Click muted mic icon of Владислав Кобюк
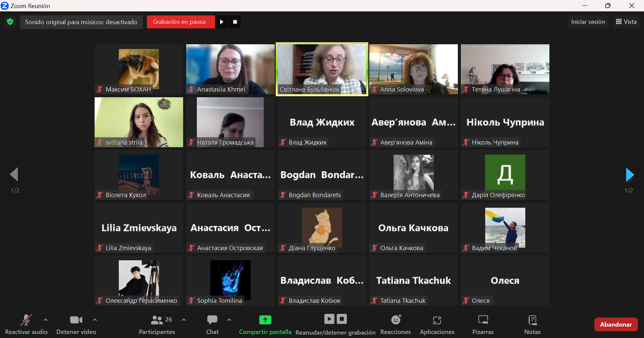The image size is (644, 338). click(283, 301)
